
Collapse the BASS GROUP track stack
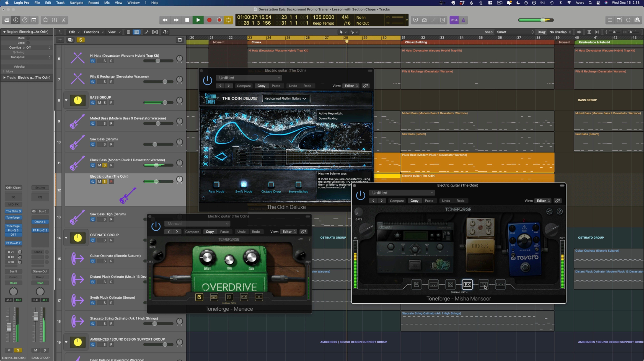click(x=66, y=100)
